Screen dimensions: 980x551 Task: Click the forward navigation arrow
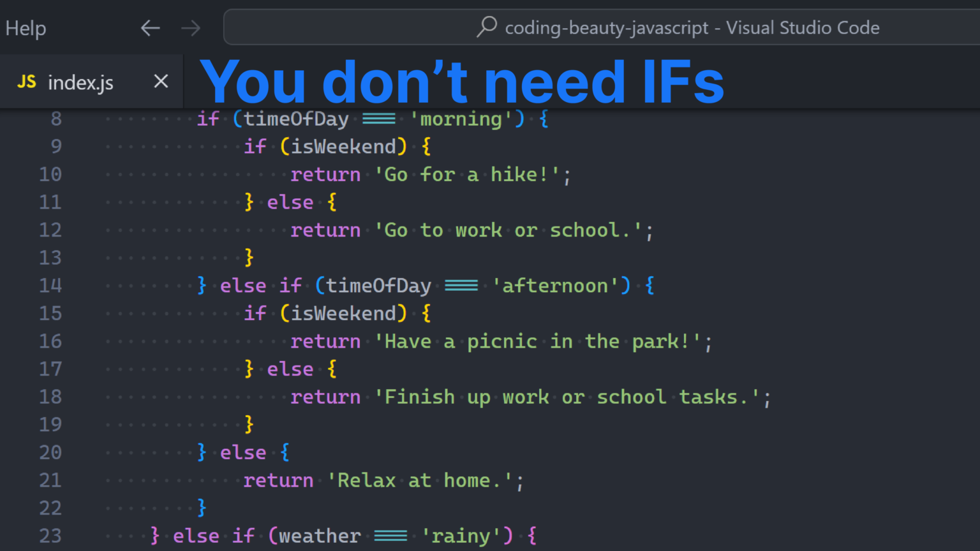click(190, 27)
